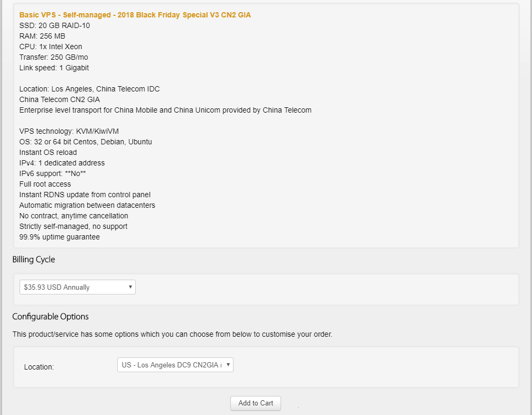This screenshot has height=415, width=532.
Task: Click the Enterprise level transport description line
Action: click(165, 110)
